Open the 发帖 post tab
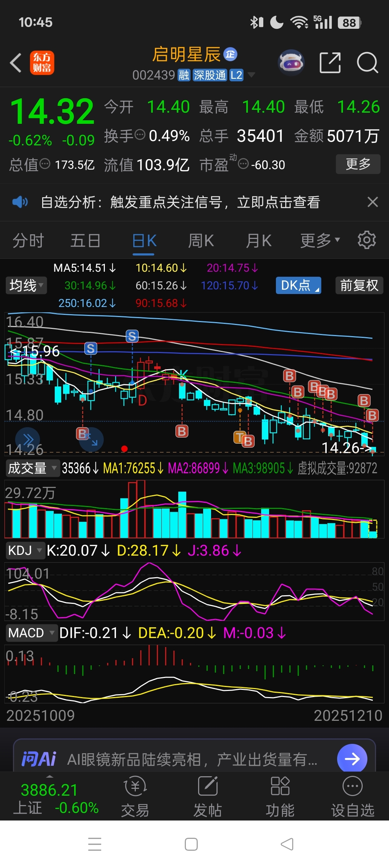 (207, 796)
